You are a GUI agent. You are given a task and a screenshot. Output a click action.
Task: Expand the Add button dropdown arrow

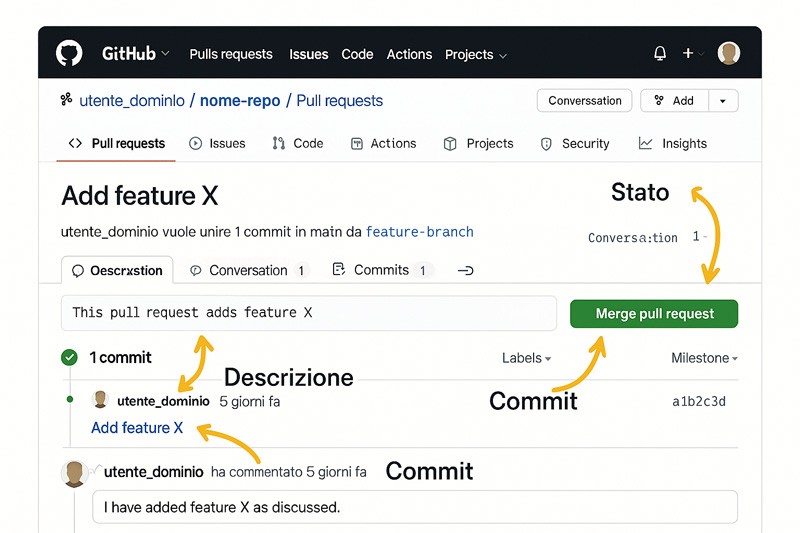point(723,101)
